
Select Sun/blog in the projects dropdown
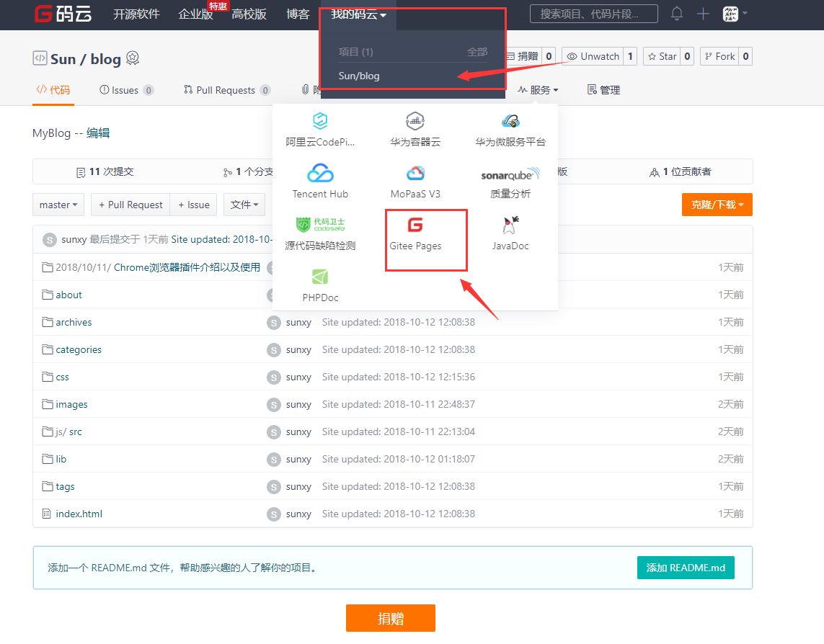[359, 76]
